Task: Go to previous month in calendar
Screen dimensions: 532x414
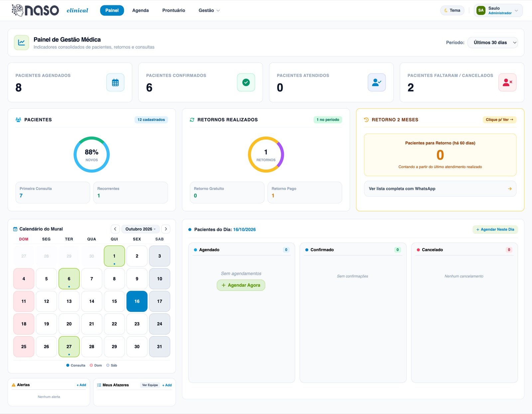Action: [115, 229]
